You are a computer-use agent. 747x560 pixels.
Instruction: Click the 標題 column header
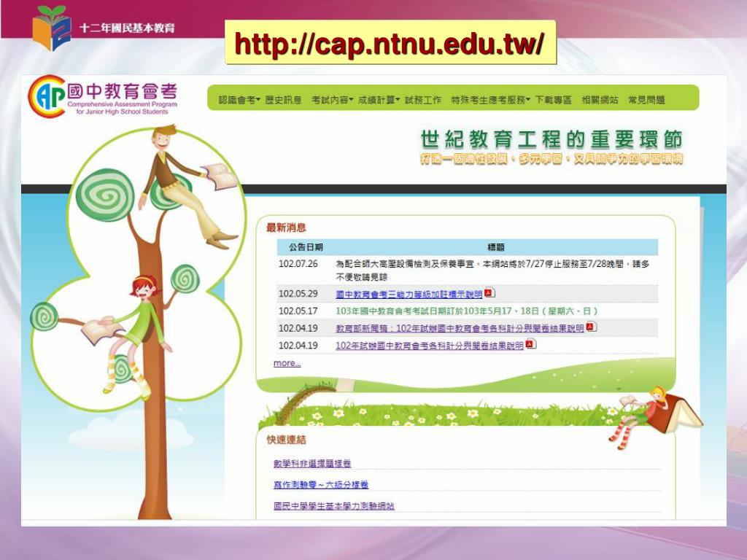496,247
